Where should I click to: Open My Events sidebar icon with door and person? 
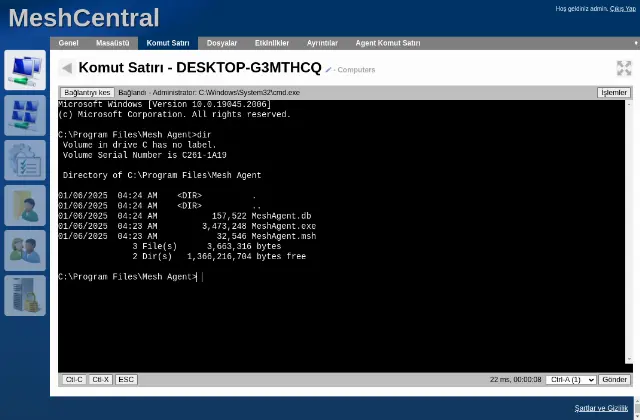25,205
